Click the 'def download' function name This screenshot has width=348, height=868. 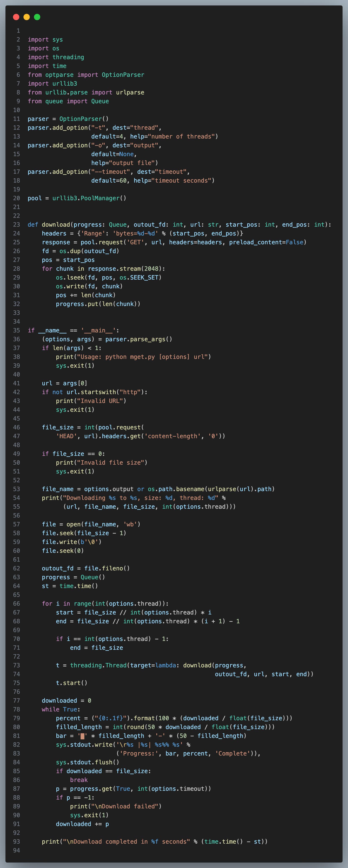click(x=56, y=224)
